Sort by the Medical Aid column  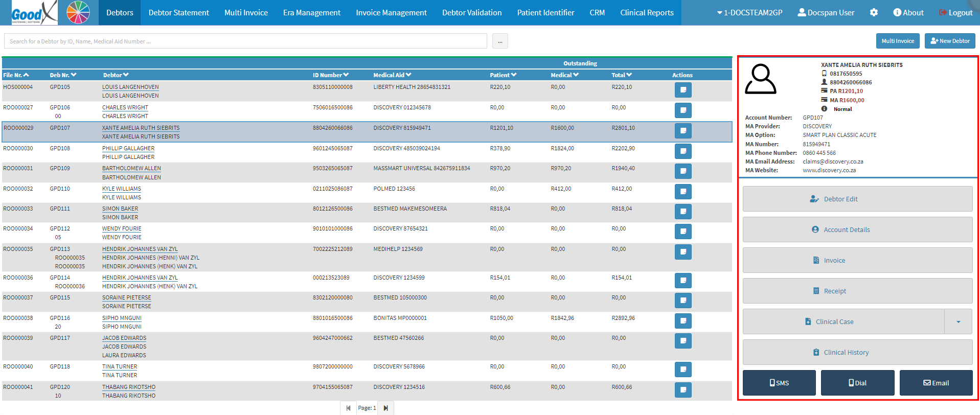click(x=392, y=75)
